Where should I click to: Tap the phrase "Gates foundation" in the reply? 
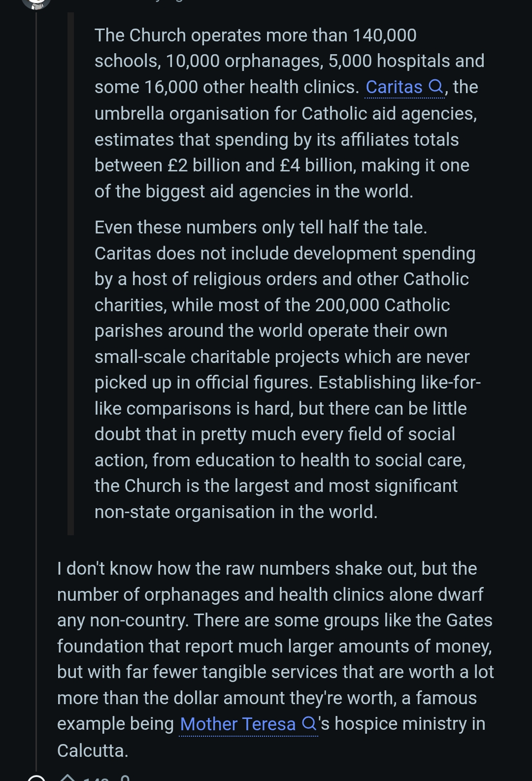469,620
